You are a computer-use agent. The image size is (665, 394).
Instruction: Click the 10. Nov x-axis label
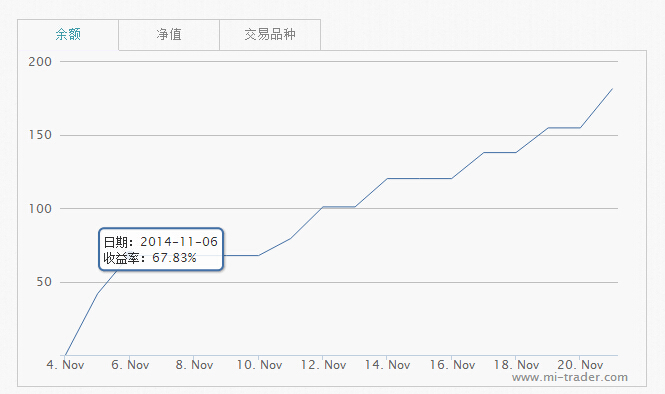259,365
